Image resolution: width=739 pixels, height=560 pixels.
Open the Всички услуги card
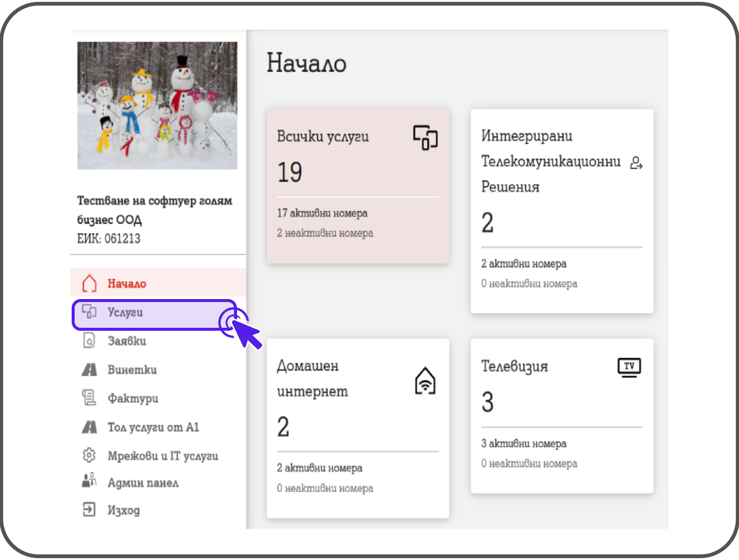click(x=358, y=187)
